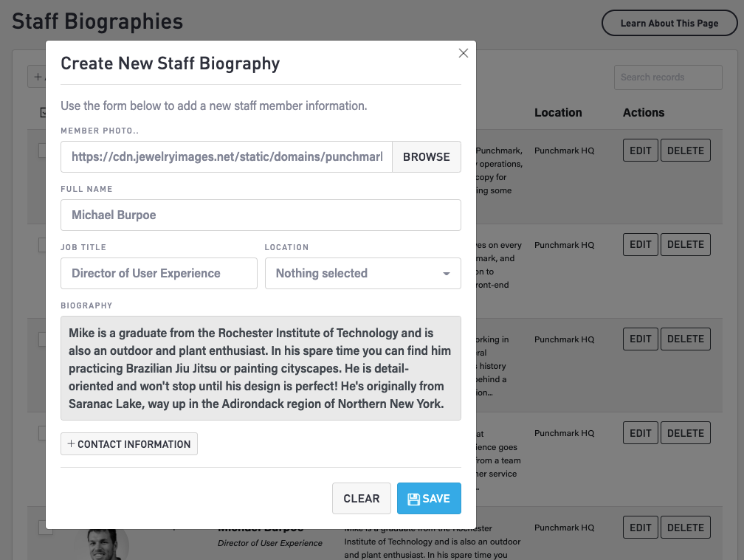Click Clear to reset the biography form
Image resolution: width=744 pixels, height=560 pixels.
pyautogui.click(x=361, y=498)
